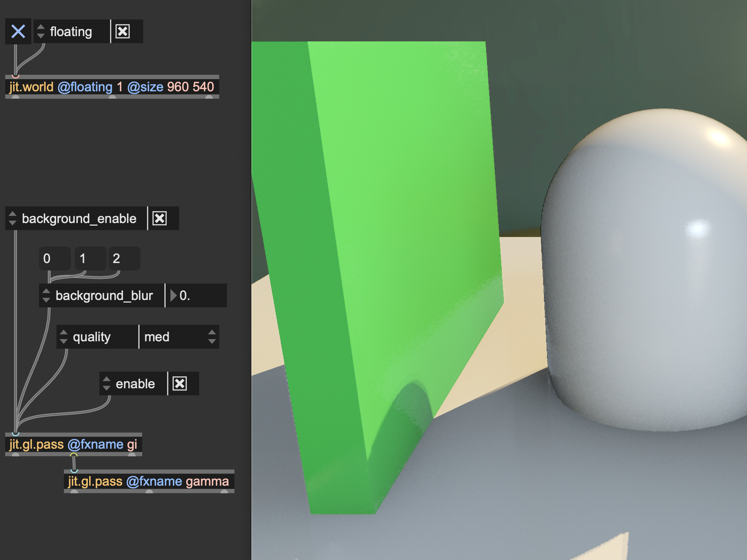The width and height of the screenshot is (747, 560).
Task: Open the med quality value dropdown
Action: (179, 337)
